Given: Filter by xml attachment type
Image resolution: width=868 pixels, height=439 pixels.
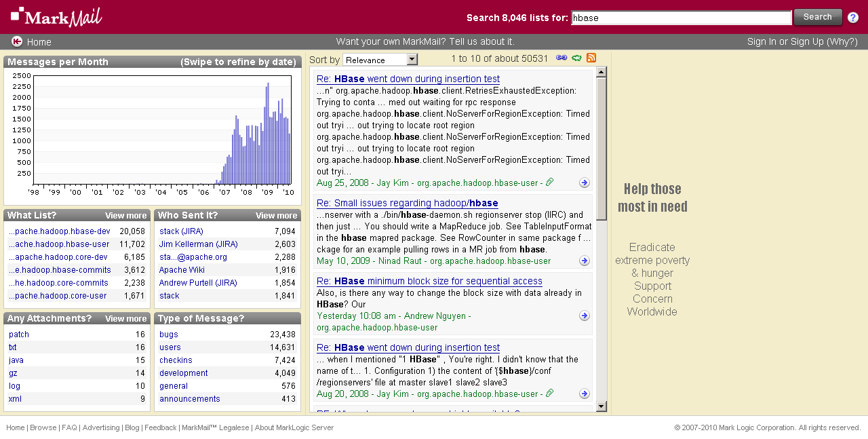Looking at the screenshot, I should pyautogui.click(x=15, y=399).
